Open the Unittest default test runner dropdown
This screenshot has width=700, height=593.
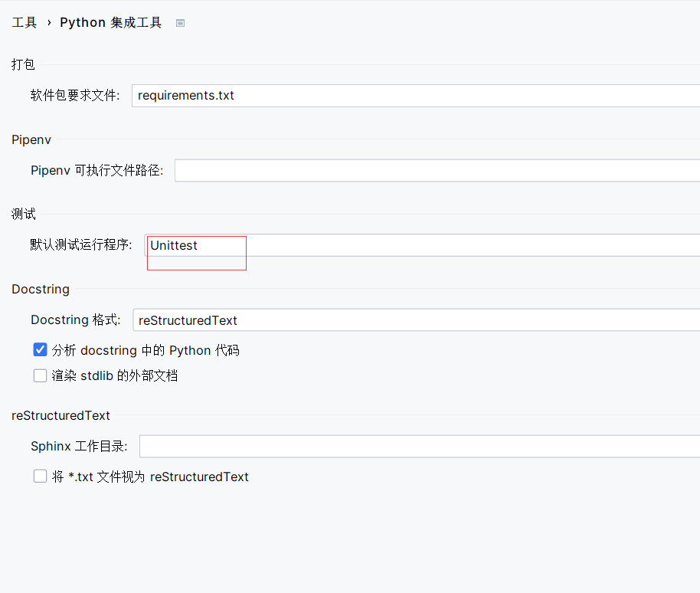(421, 245)
